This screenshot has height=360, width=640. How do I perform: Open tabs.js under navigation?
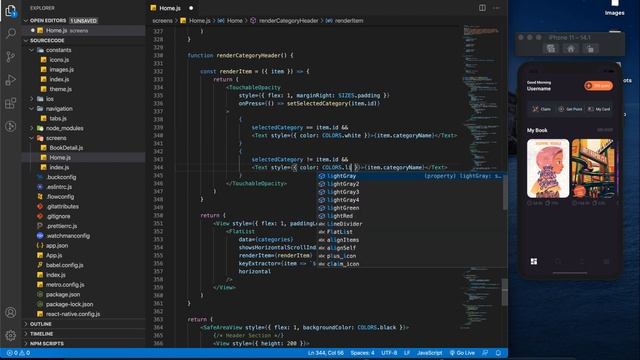tap(58, 118)
